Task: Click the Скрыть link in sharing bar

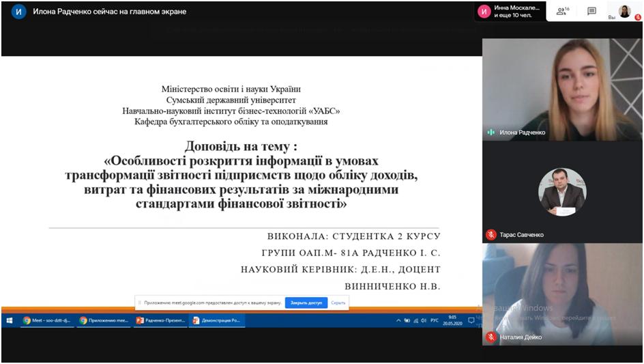Action: (338, 303)
